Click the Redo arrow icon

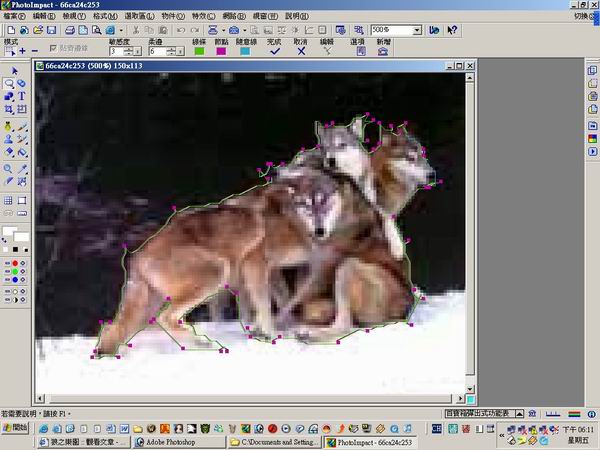point(195,30)
